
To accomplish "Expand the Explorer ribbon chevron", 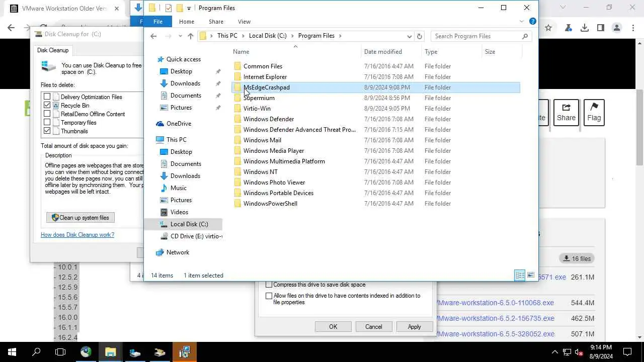I will click(522, 22).
